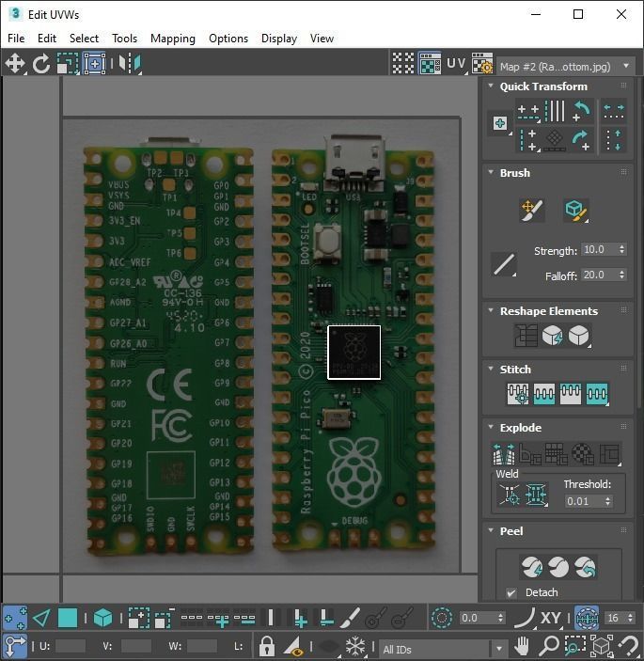The width and height of the screenshot is (644, 661).
Task: Open the File menu
Action: tap(16, 39)
